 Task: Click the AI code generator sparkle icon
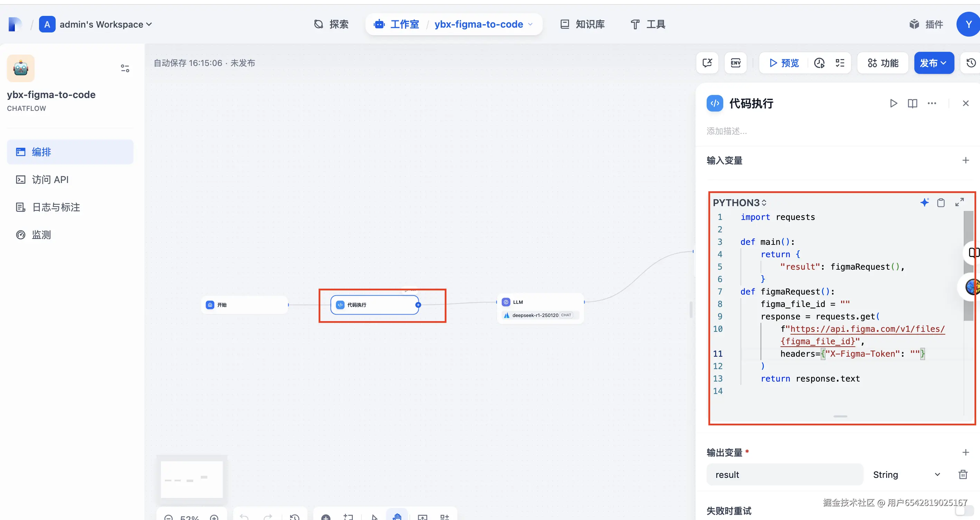coord(924,202)
